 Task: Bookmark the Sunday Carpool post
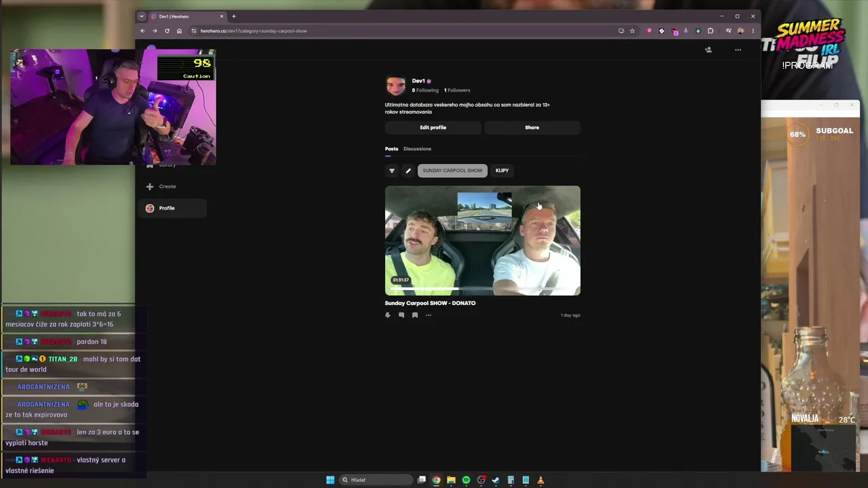tap(415, 315)
